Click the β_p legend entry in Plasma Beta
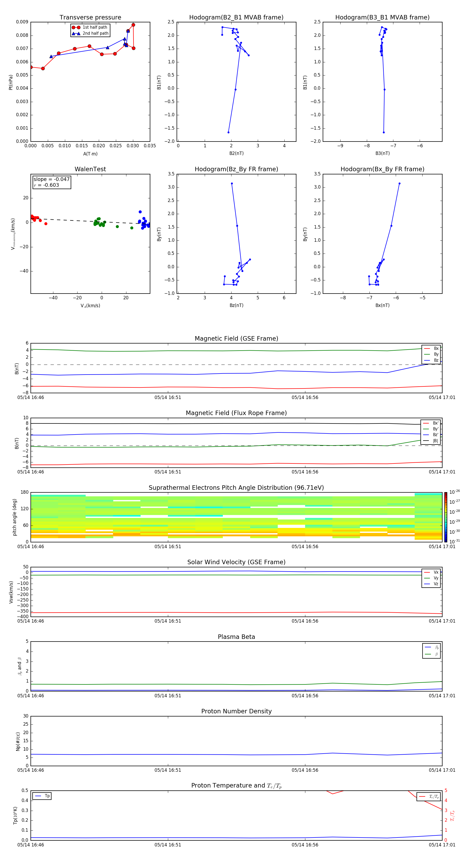The image size is (473, 868). pyautogui.click(x=431, y=647)
